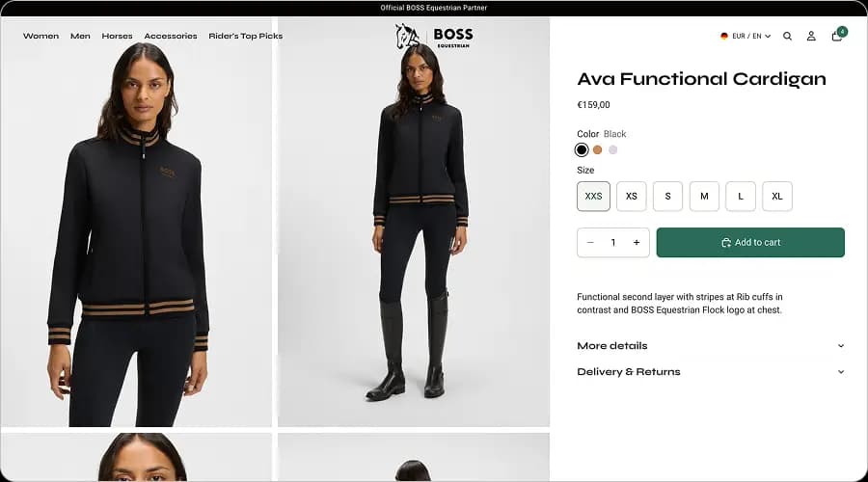Decrease quantity with the minus icon
This screenshot has width=868, height=482.
pyautogui.click(x=590, y=243)
